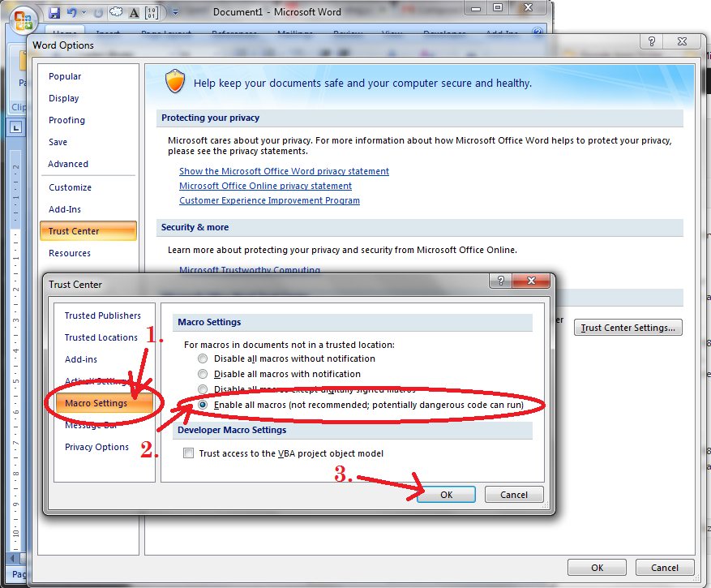Click the Redo icon in Quick Access Toolbar
This screenshot has width=711, height=588.
point(98,13)
